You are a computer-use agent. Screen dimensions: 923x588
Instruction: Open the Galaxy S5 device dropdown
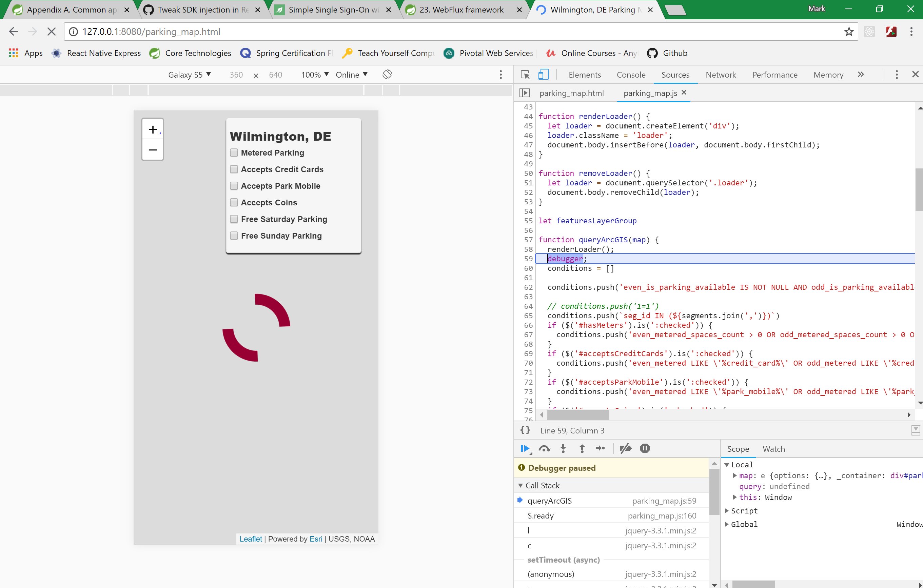(189, 75)
